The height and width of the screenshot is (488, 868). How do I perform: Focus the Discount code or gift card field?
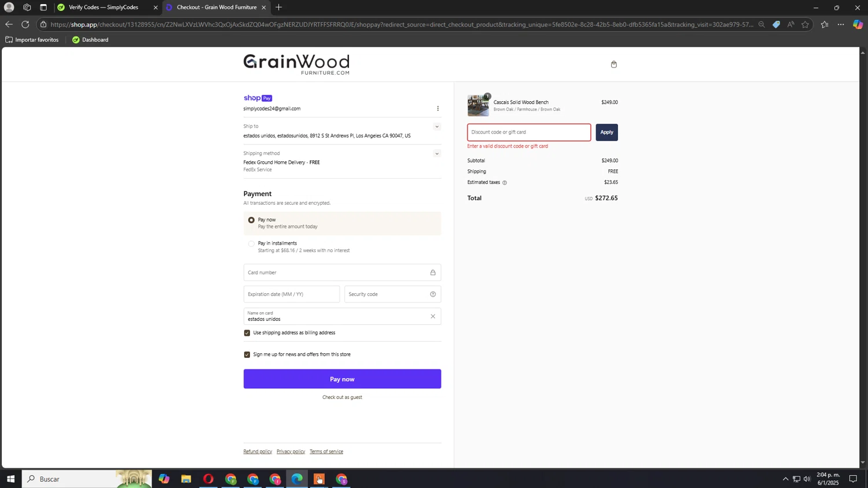coord(529,132)
